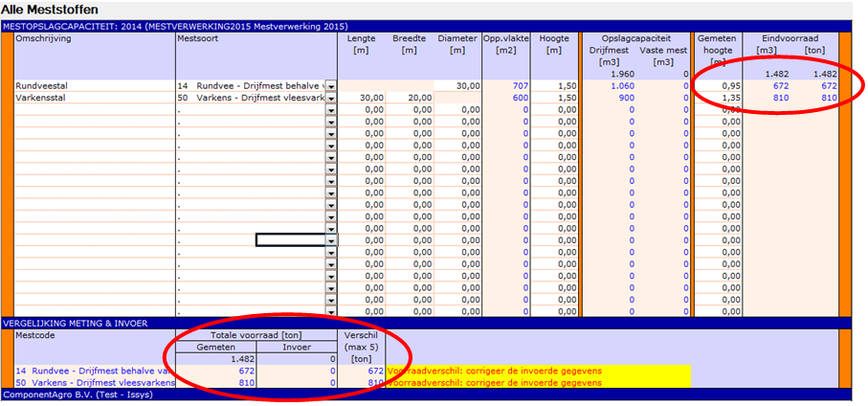The image size is (868, 406).
Task: Select Lengte value 30,00 in Varkensstal row
Action: pos(369,99)
